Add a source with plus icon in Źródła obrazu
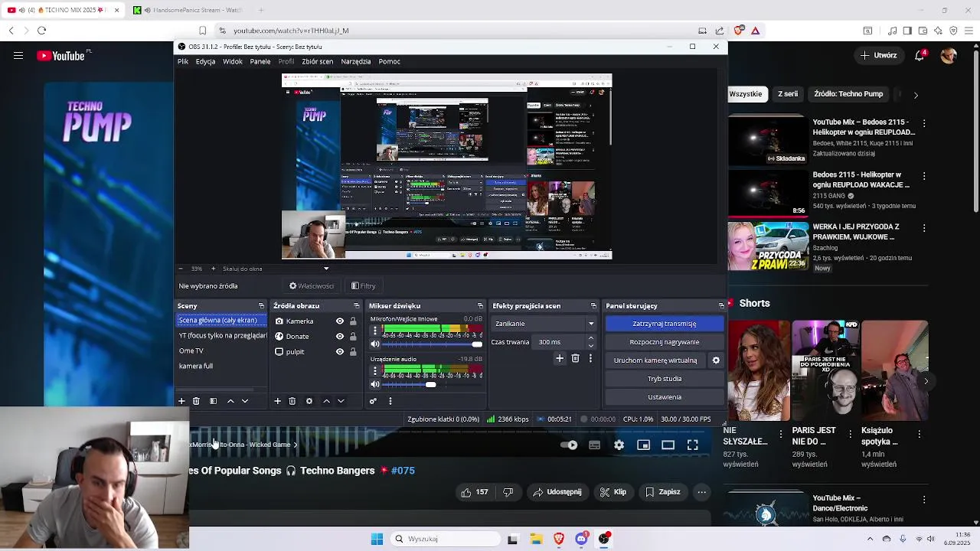This screenshot has height=551, width=980. click(277, 401)
